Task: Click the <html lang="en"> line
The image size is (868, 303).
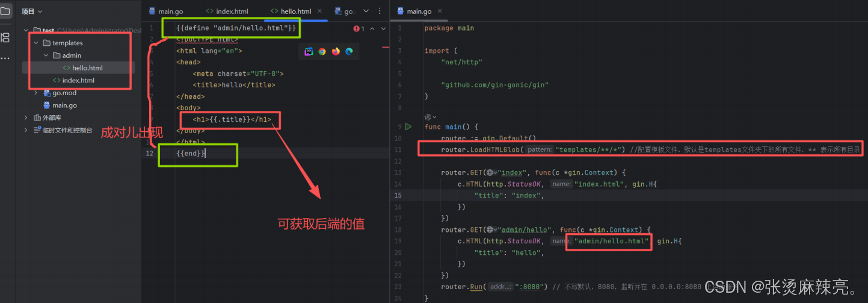Action: coord(209,51)
